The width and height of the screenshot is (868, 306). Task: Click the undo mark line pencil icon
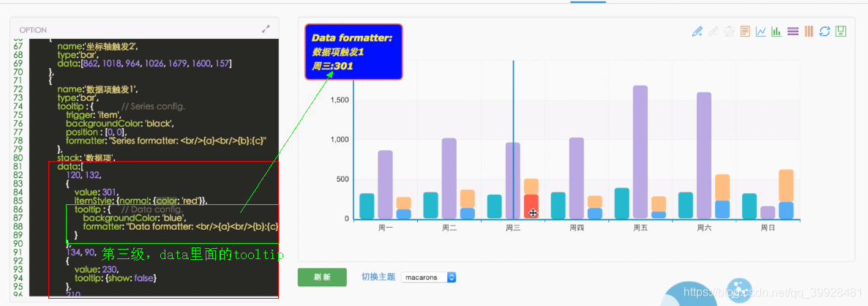(x=714, y=31)
